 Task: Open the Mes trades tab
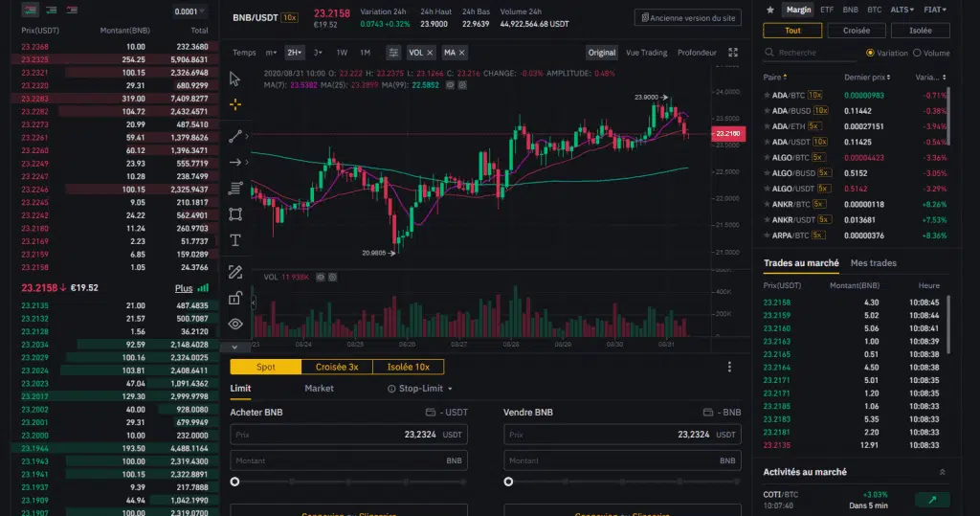tap(873, 263)
